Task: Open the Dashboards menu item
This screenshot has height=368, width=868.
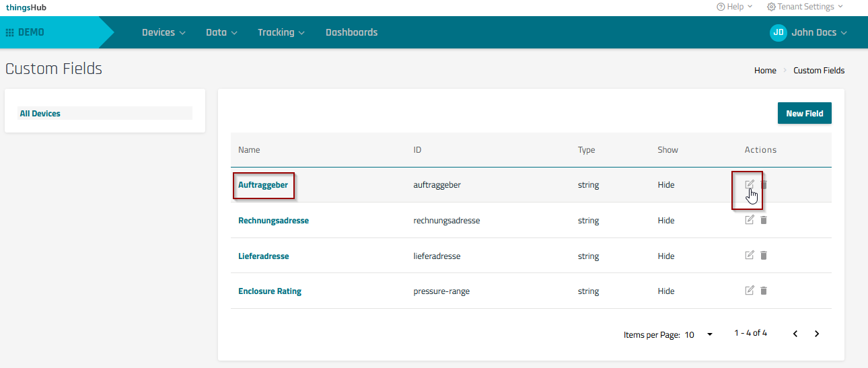Action: point(351,32)
